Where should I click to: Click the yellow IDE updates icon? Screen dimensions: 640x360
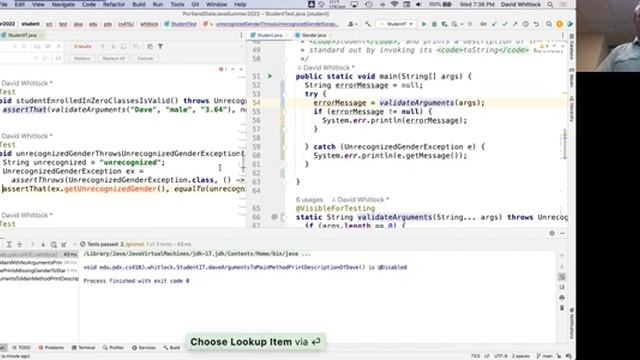pyautogui.click(x=560, y=24)
